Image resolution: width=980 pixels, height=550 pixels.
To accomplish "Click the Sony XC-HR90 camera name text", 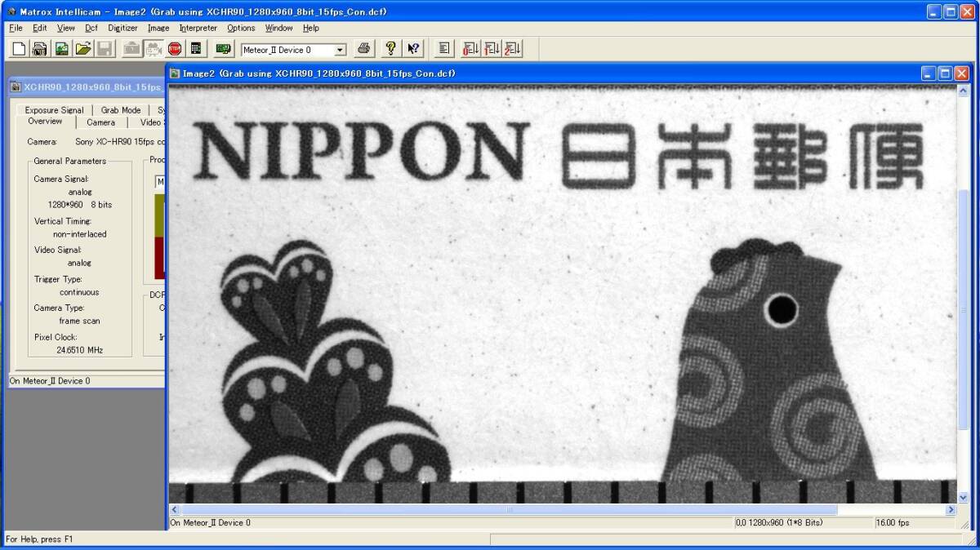I will click(120, 142).
